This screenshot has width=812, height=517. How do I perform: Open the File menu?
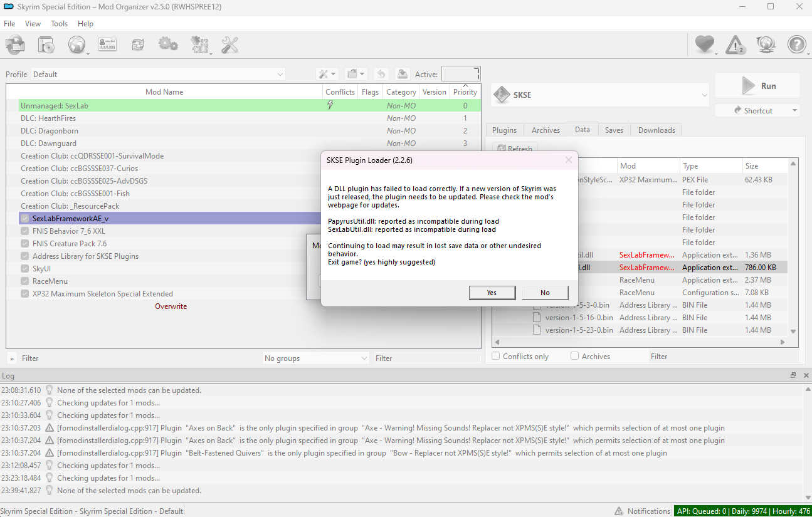[9, 24]
